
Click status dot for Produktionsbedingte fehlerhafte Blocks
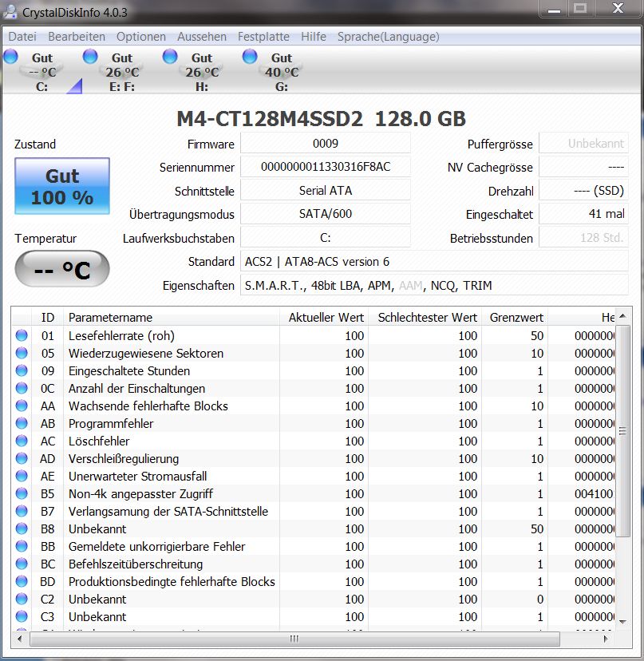[x=22, y=581]
